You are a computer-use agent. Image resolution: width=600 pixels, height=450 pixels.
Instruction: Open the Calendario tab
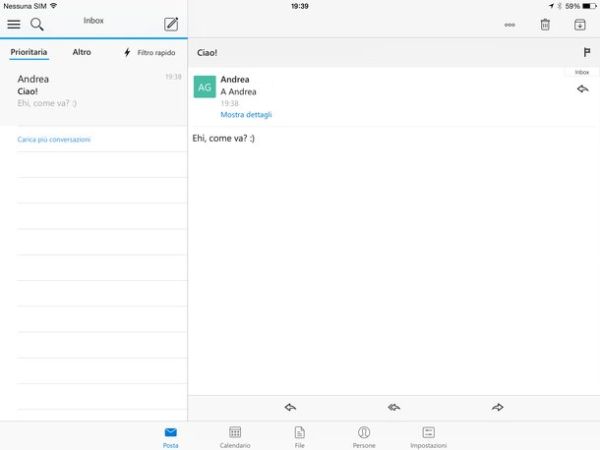tap(235, 436)
